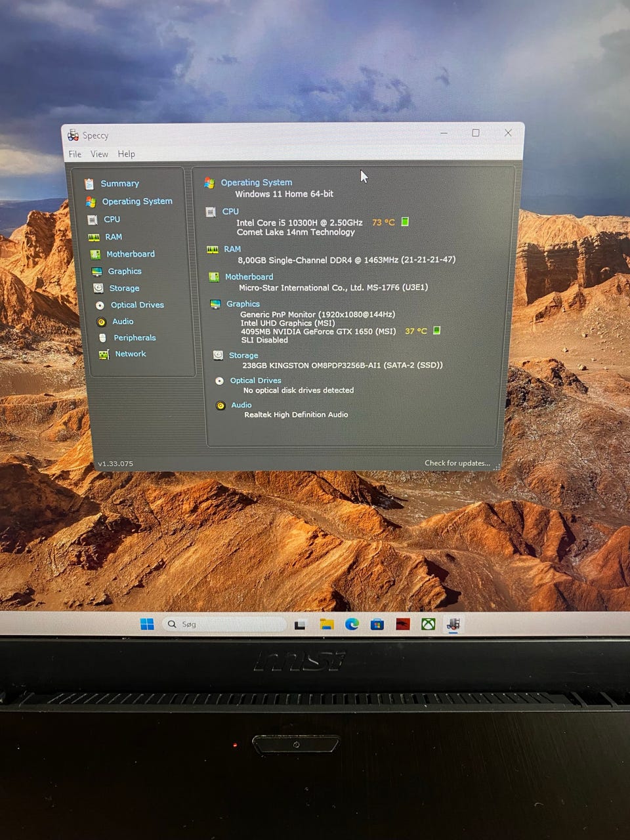Click the Graphics monitor icon in sidebar
Image resolution: width=630 pixels, height=840 pixels.
point(97,272)
